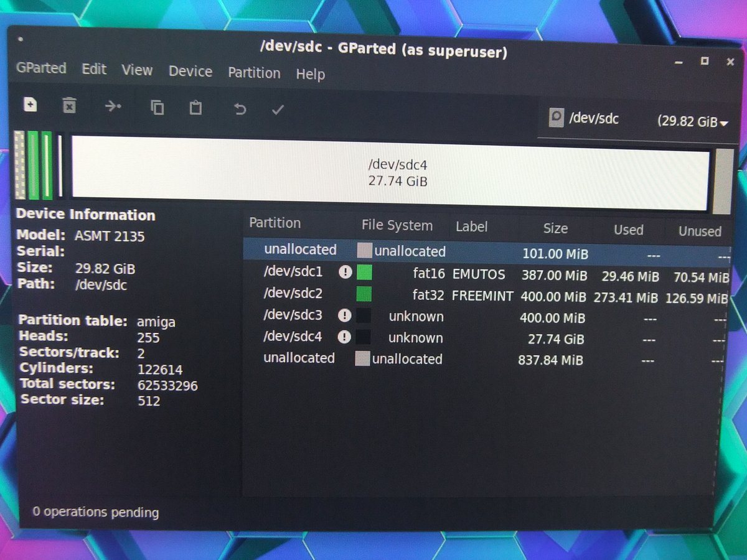
Task: Click the warning icon on /dev/sdc1 row
Action: coord(344,273)
